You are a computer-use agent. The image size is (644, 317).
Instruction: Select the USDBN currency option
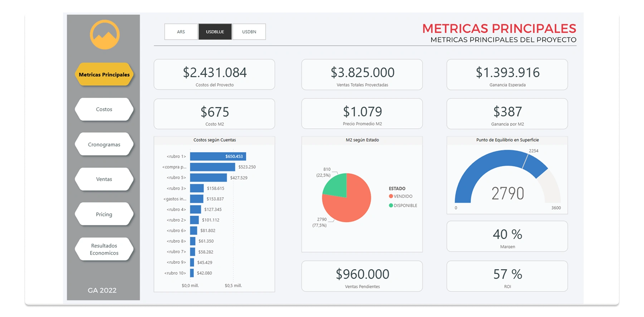click(249, 32)
